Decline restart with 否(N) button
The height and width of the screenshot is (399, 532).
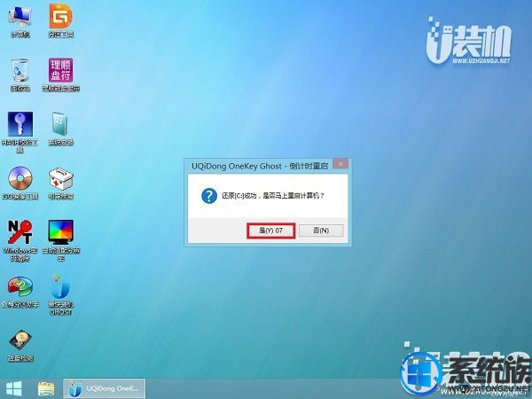tap(321, 231)
